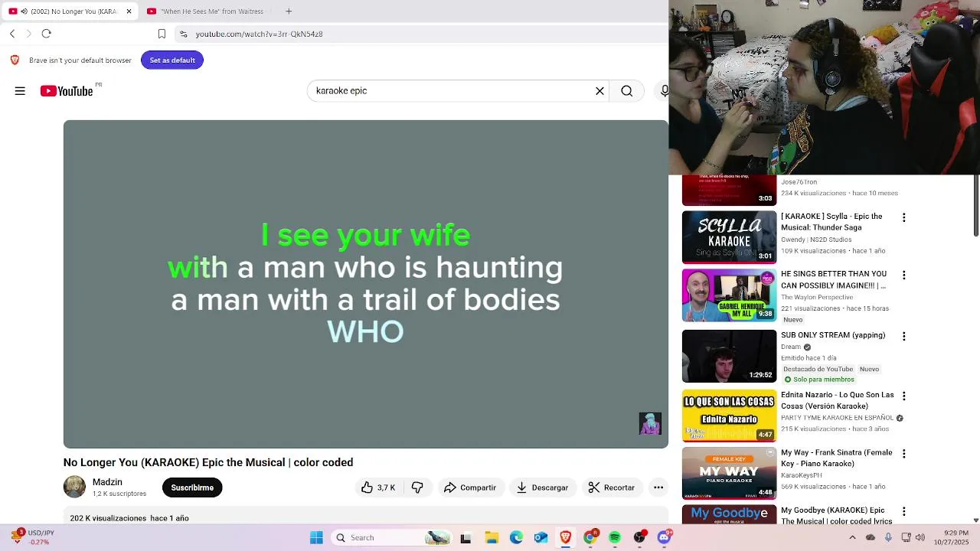Open options for My Way video
980x551 pixels.
click(903, 454)
